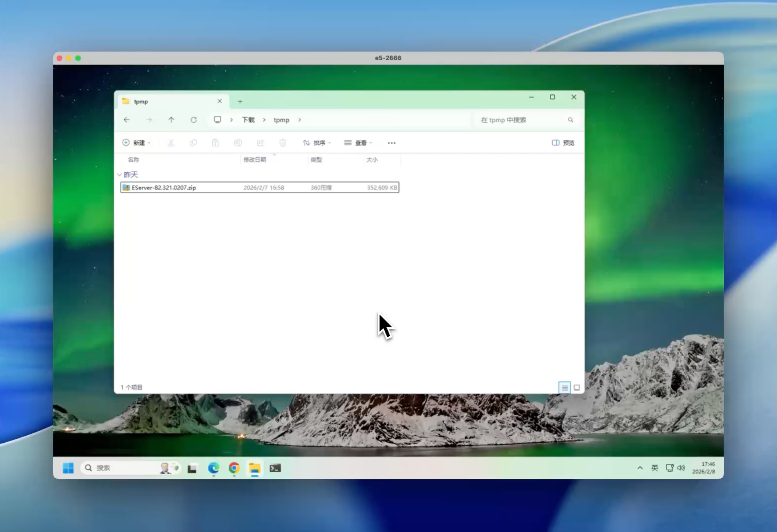Open Microsoft Edge from the taskbar
The height and width of the screenshot is (532, 777).
[213, 468]
